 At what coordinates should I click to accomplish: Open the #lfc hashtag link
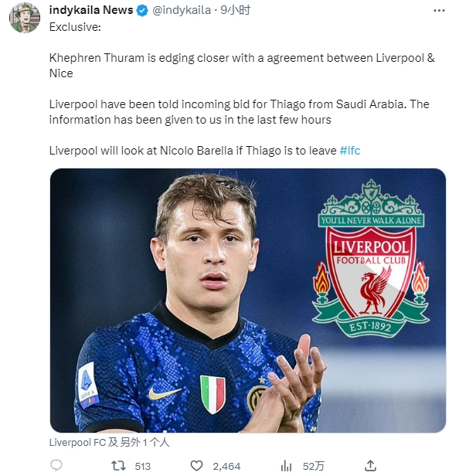pyautogui.click(x=350, y=151)
